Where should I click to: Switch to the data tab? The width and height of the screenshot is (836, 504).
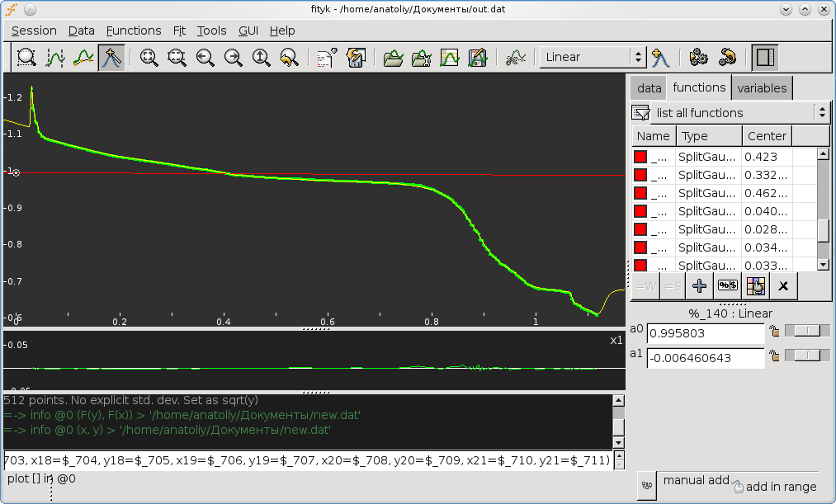649,88
